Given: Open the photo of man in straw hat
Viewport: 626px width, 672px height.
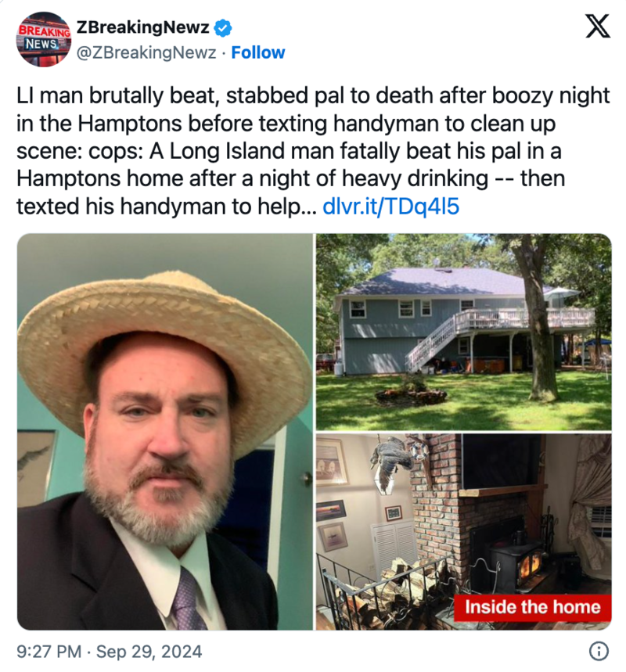Looking at the screenshot, I should point(165,432).
